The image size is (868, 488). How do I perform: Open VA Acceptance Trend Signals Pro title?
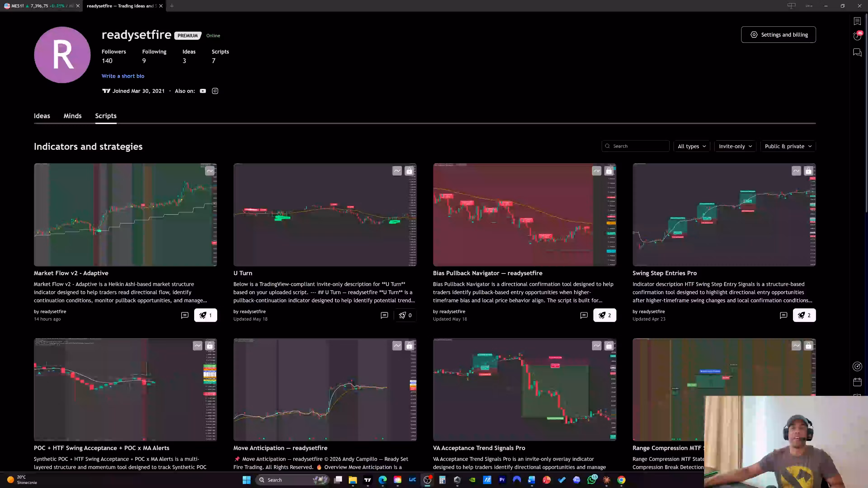(479, 448)
